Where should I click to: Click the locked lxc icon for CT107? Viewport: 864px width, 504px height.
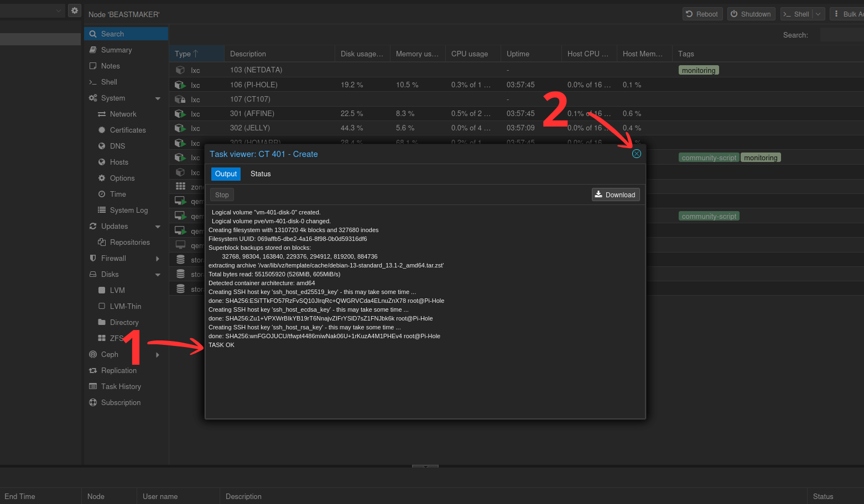180,99
